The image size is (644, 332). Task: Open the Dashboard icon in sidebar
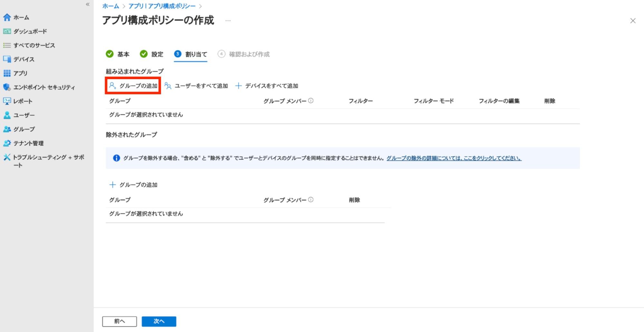[7, 31]
